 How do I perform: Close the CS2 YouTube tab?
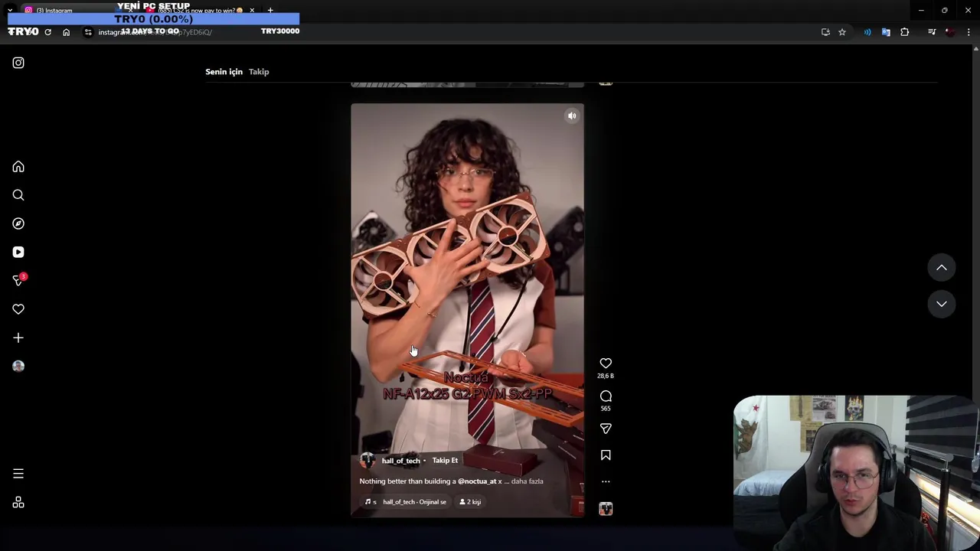click(x=252, y=11)
